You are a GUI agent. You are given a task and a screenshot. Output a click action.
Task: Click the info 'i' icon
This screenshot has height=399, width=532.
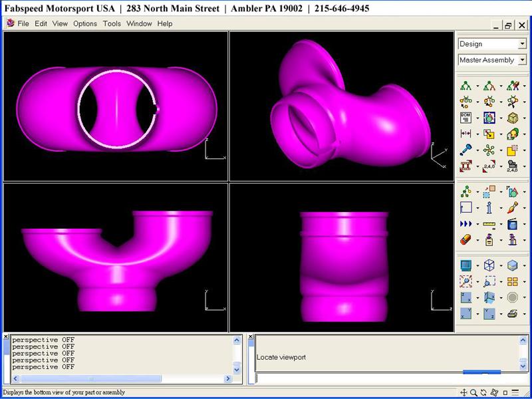489,208
